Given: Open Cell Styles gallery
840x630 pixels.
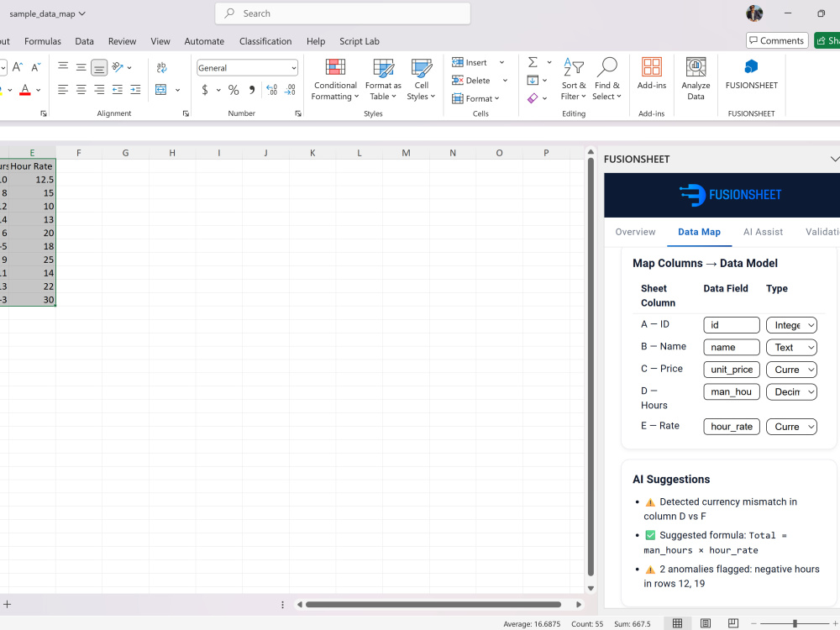Looking at the screenshot, I should pos(421,79).
